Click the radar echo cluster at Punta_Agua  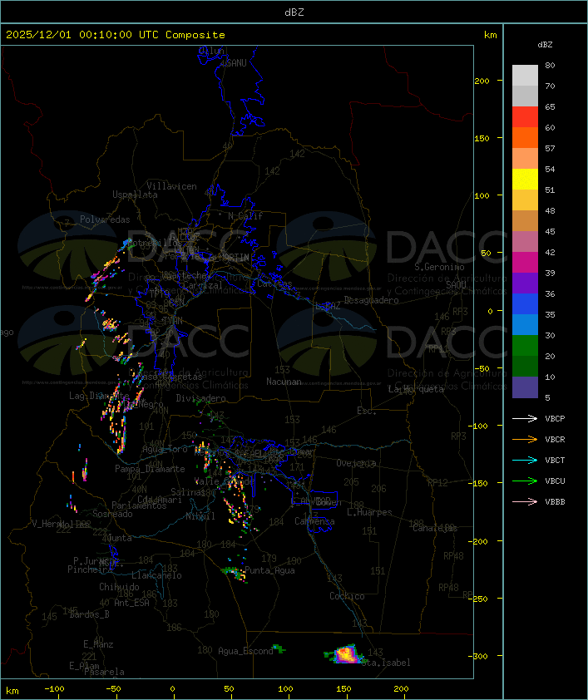pos(235,573)
